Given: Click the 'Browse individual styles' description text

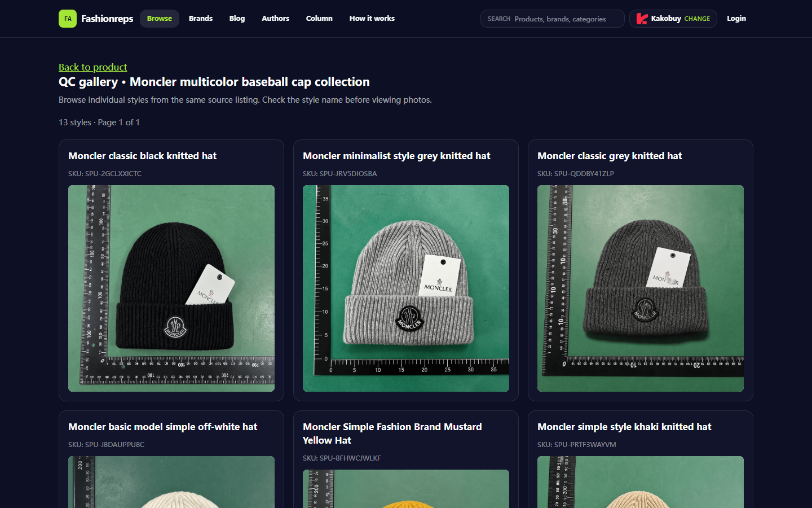Looking at the screenshot, I should click(245, 100).
